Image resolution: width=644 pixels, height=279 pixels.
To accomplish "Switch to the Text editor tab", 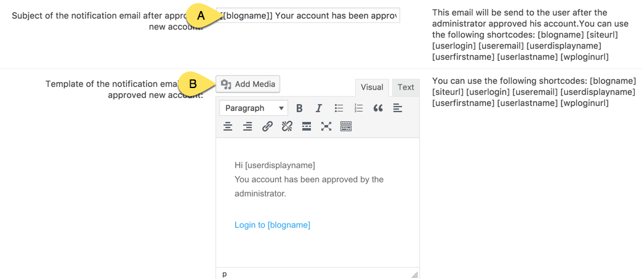I will [406, 87].
